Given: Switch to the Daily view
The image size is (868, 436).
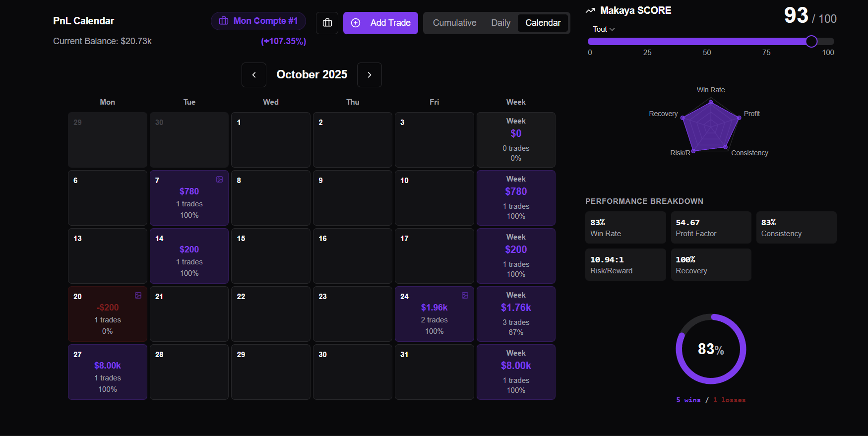Looking at the screenshot, I should [500, 23].
